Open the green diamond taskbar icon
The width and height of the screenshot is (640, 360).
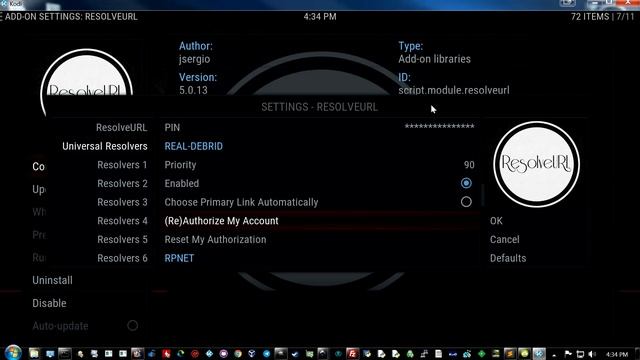pyautogui.click(x=481, y=353)
